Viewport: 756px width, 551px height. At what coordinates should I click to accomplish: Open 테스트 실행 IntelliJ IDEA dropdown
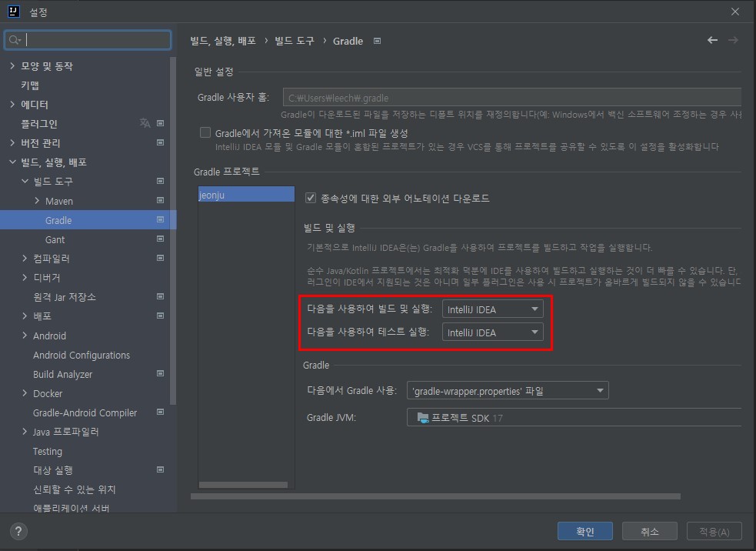tap(493, 332)
